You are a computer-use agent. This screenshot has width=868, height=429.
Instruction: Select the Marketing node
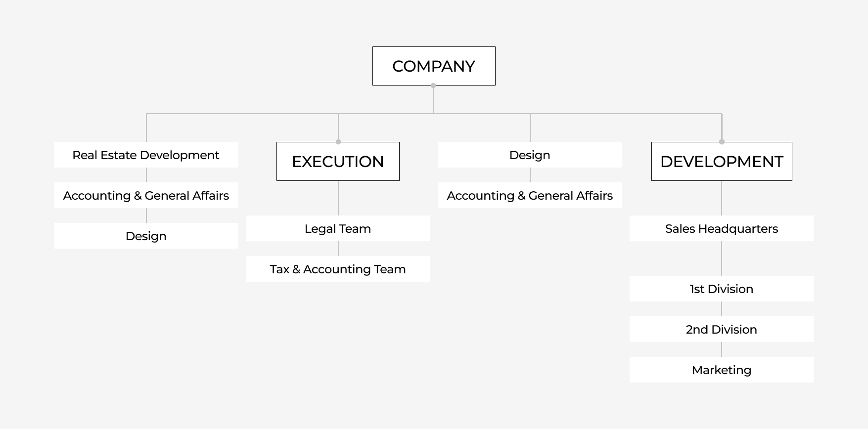pos(722,370)
